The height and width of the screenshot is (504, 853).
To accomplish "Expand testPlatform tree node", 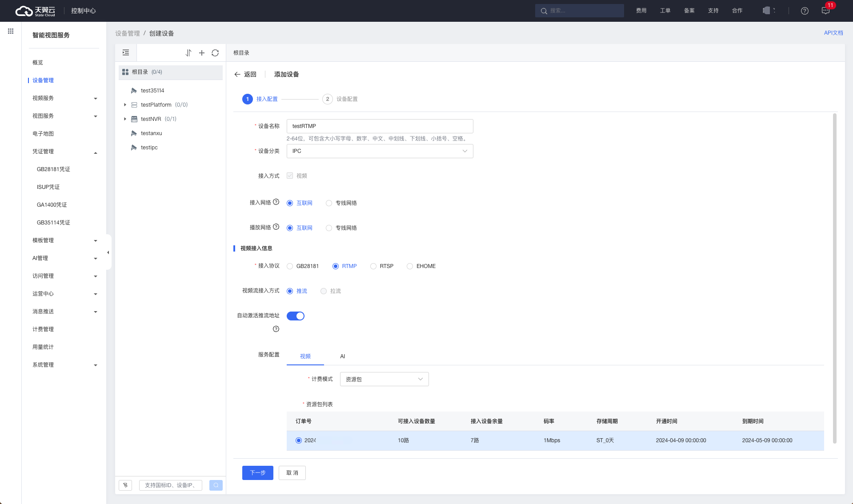I will coord(125,105).
